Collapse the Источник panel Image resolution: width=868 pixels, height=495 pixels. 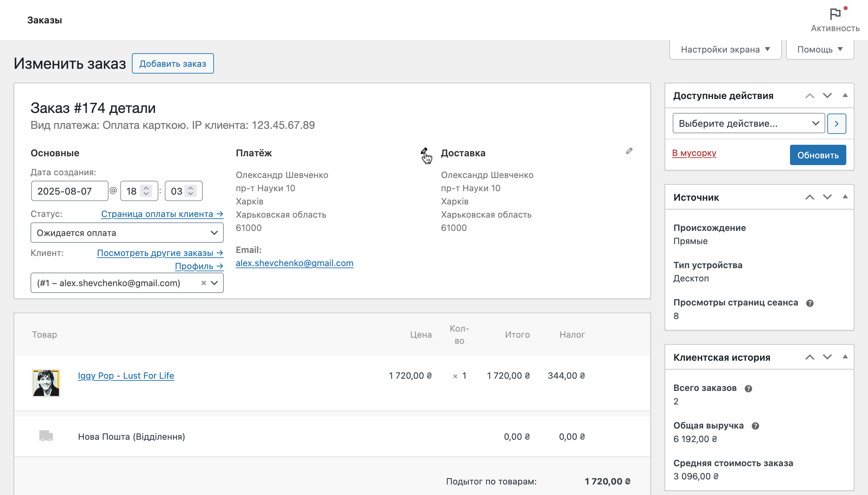845,197
